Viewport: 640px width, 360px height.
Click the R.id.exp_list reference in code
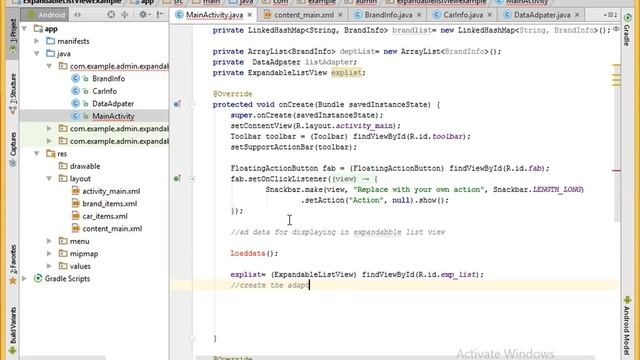(x=448, y=275)
